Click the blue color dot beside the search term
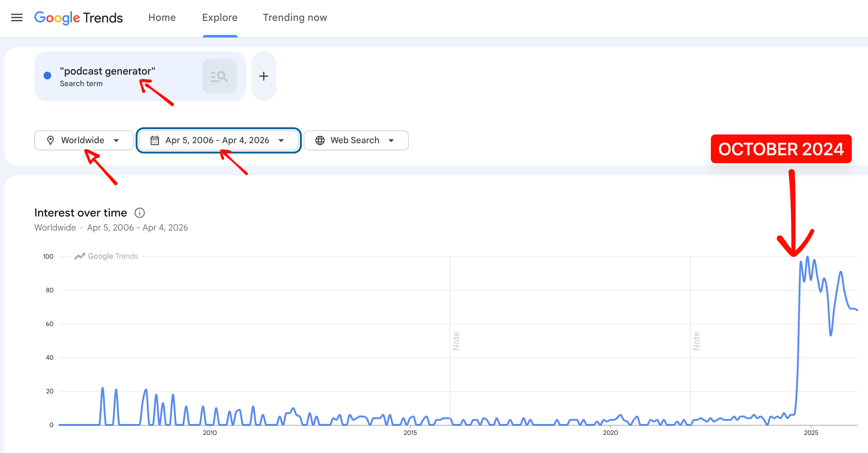868x453 pixels. point(47,75)
